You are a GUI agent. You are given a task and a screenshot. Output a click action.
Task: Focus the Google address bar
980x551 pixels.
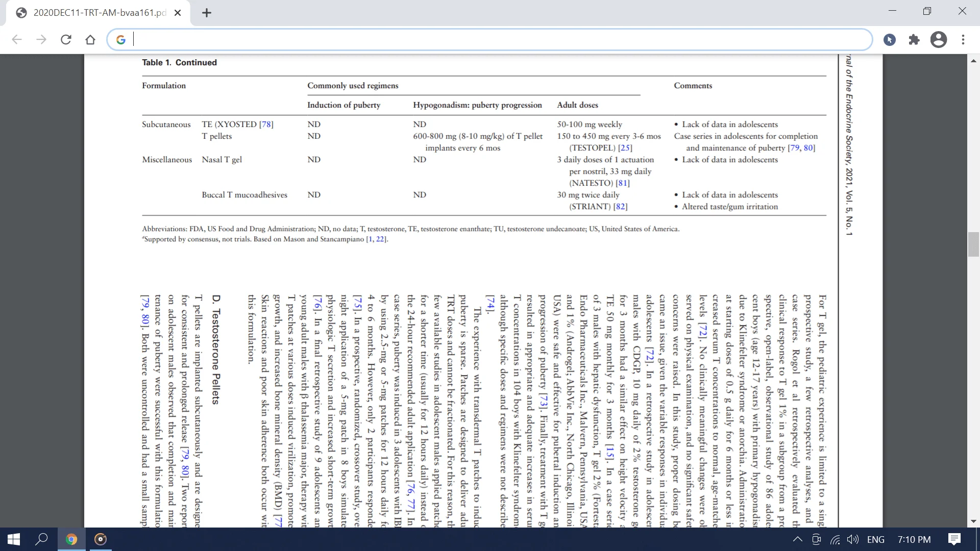[489, 40]
